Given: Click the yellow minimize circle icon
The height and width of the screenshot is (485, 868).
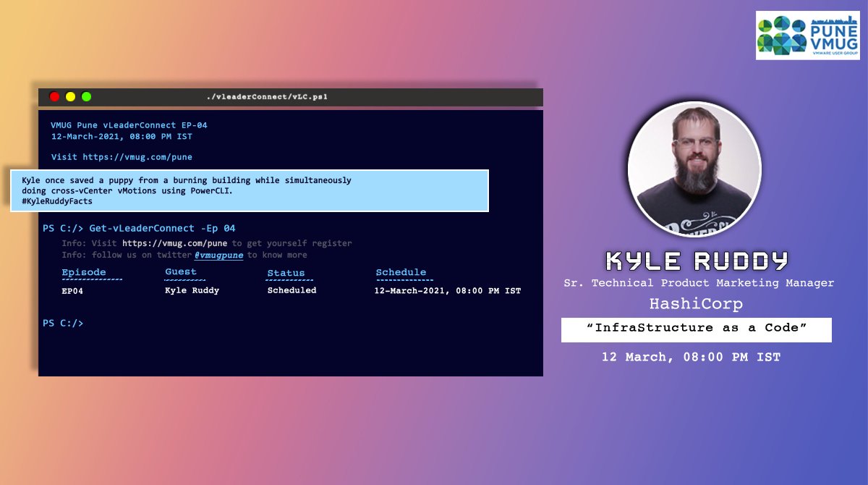Looking at the screenshot, I should tap(70, 96).
